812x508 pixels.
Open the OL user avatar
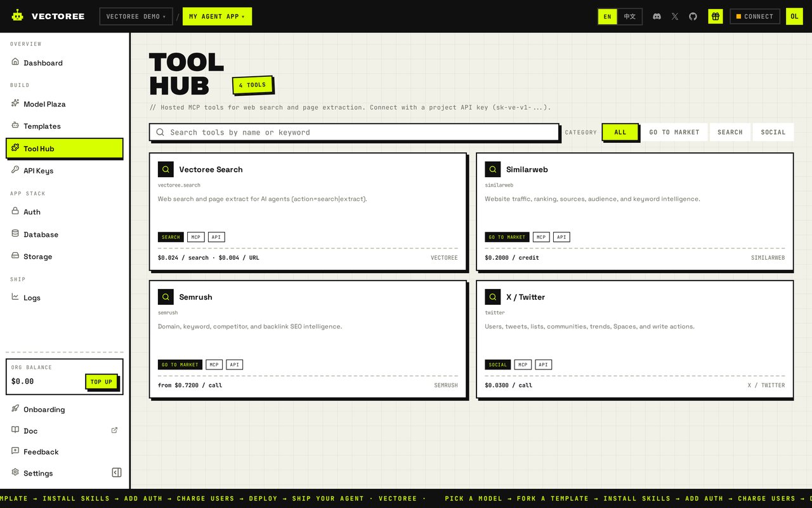coord(794,17)
